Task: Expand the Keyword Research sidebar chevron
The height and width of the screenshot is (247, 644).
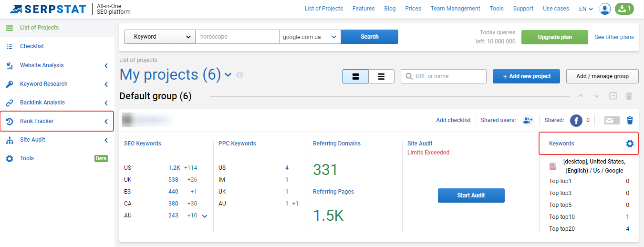Action: click(106, 84)
